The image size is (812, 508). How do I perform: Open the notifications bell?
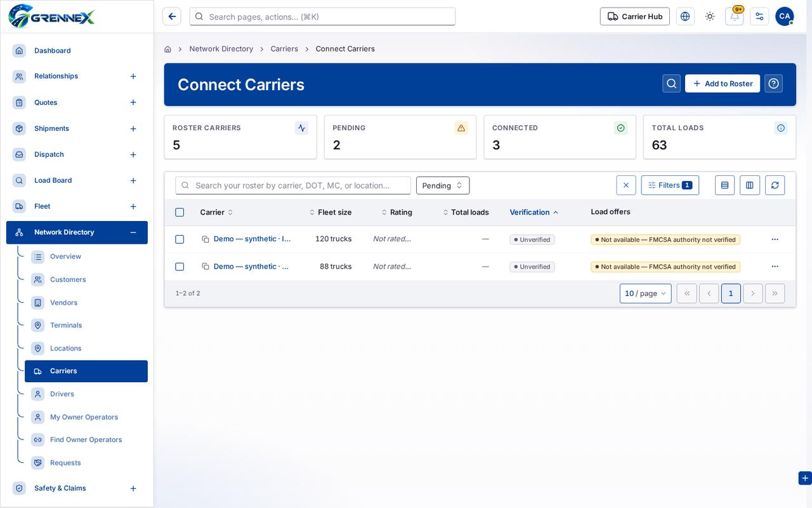[735, 17]
